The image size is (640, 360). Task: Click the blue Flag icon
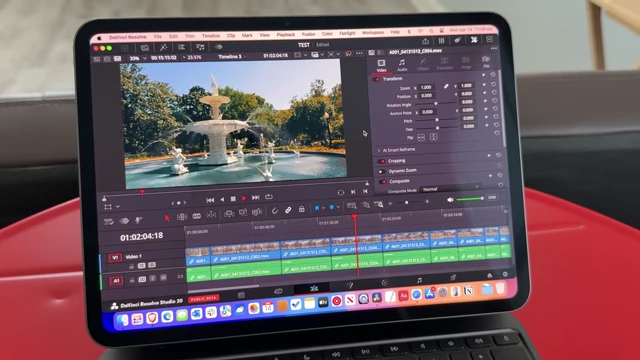click(317, 208)
